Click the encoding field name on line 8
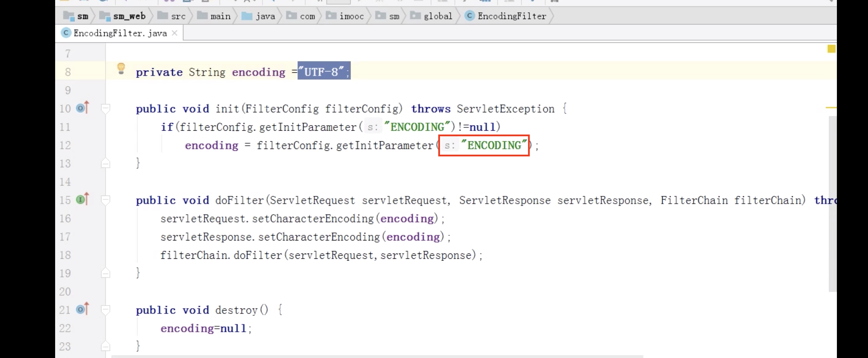 pyautogui.click(x=258, y=72)
